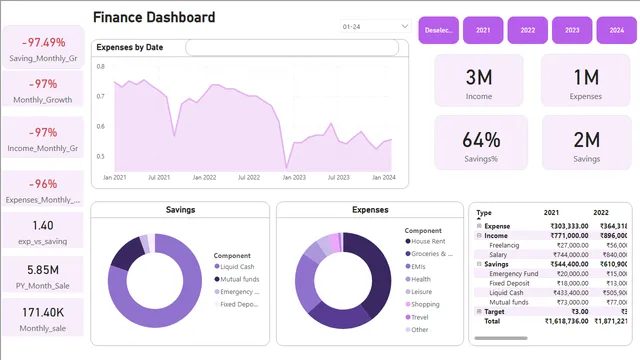
Task: Click the 2021 column header
Action: point(551,213)
